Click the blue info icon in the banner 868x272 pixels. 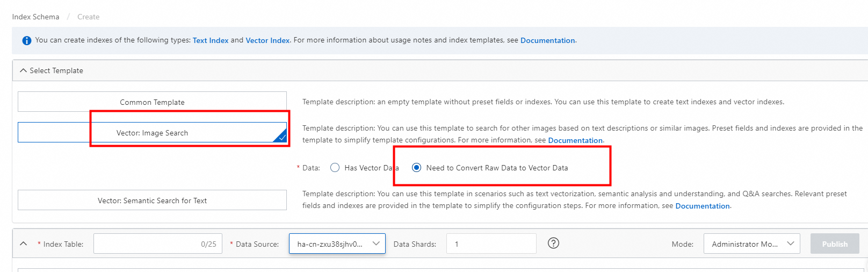[x=26, y=41]
